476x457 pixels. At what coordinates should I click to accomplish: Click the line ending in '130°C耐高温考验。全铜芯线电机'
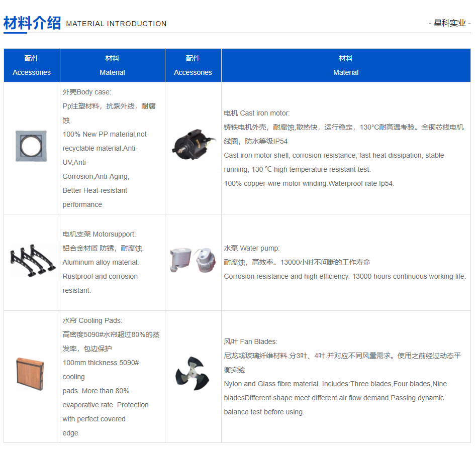(x=344, y=127)
